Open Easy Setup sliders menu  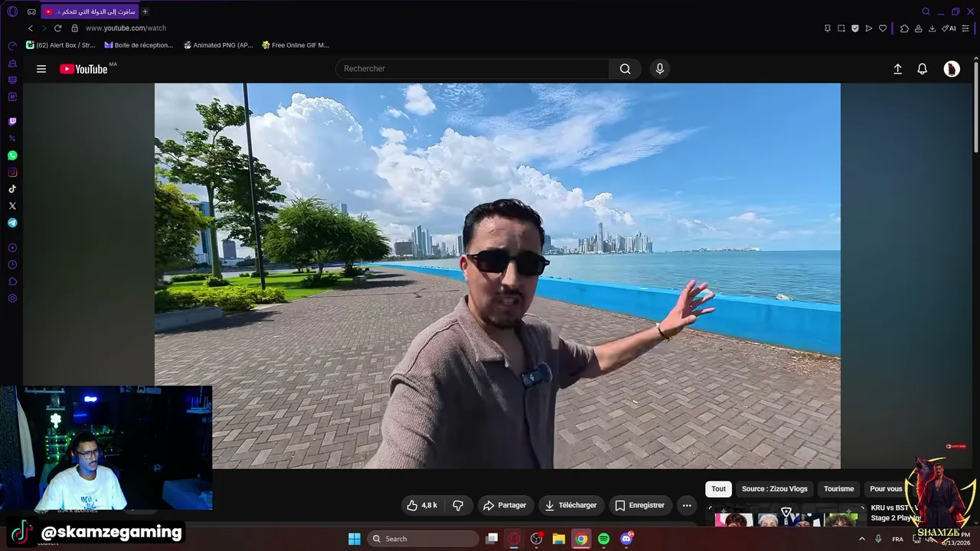coord(967,28)
